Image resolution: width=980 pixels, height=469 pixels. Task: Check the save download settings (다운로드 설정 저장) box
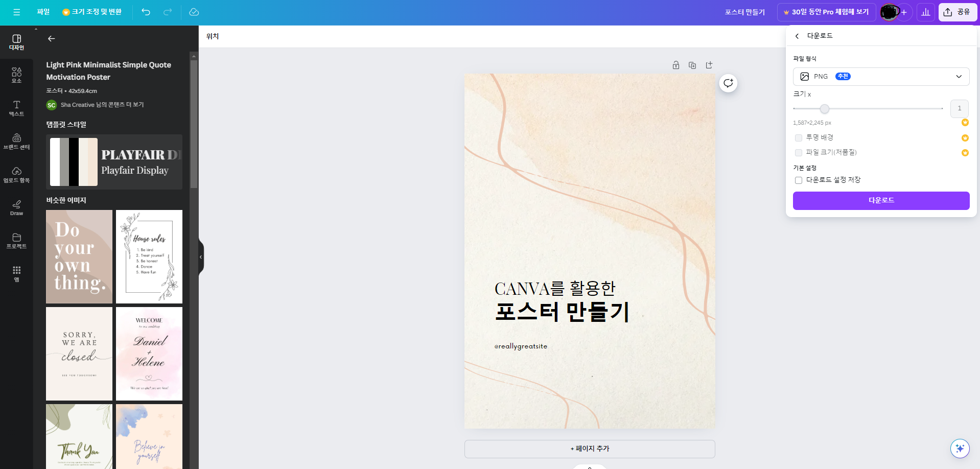pos(799,180)
